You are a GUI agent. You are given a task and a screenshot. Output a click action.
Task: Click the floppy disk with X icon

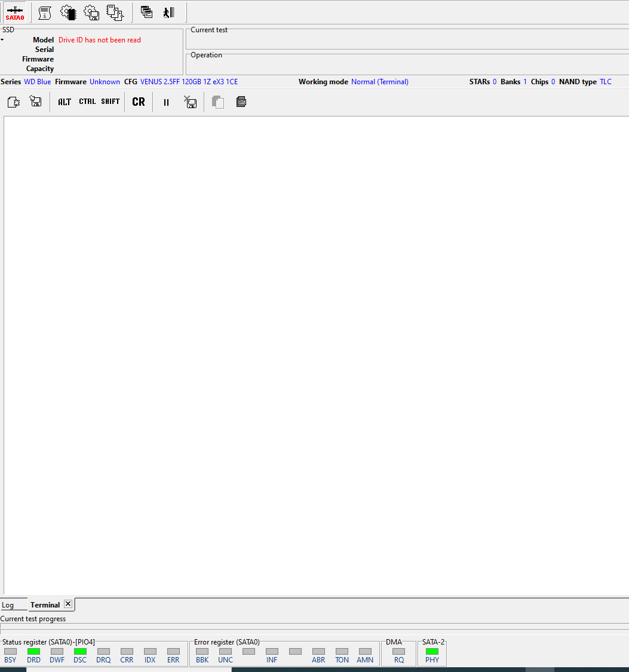[x=190, y=102]
